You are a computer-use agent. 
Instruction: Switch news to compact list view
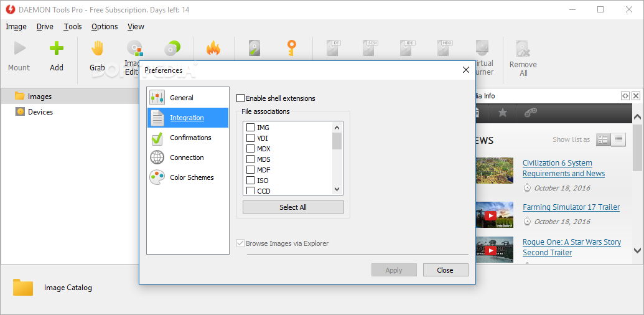point(618,139)
